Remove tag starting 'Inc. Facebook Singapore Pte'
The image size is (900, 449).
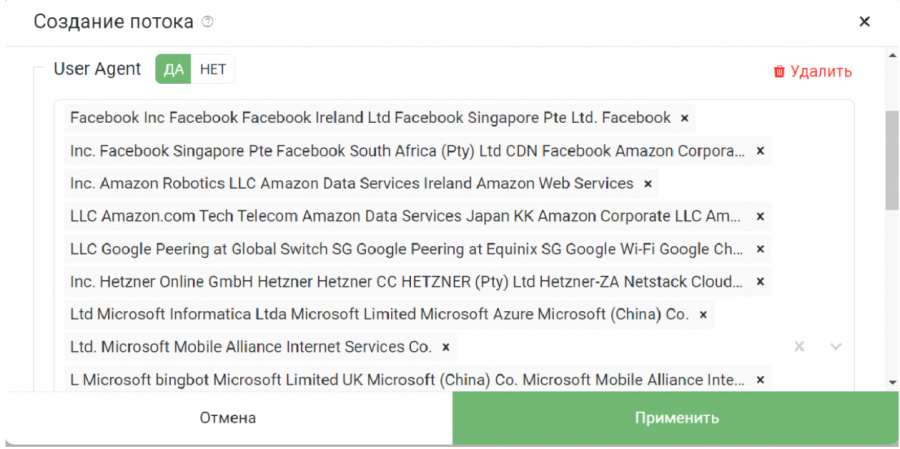click(760, 151)
